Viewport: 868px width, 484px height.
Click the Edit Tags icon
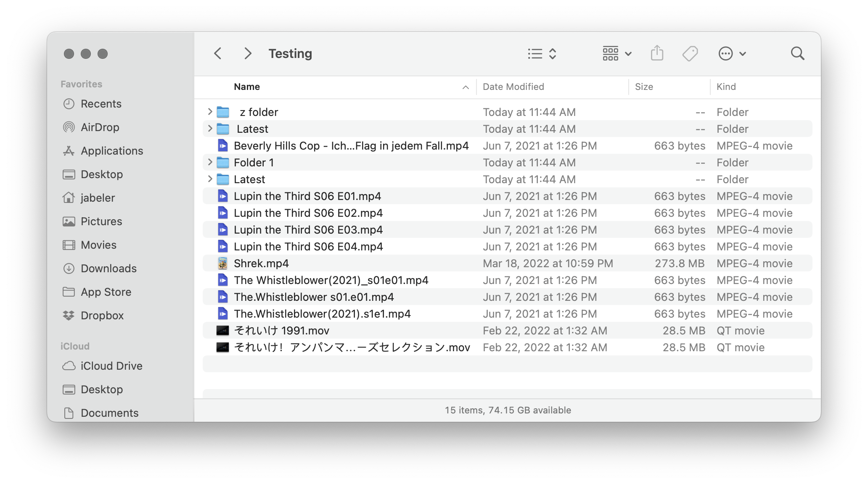(690, 54)
